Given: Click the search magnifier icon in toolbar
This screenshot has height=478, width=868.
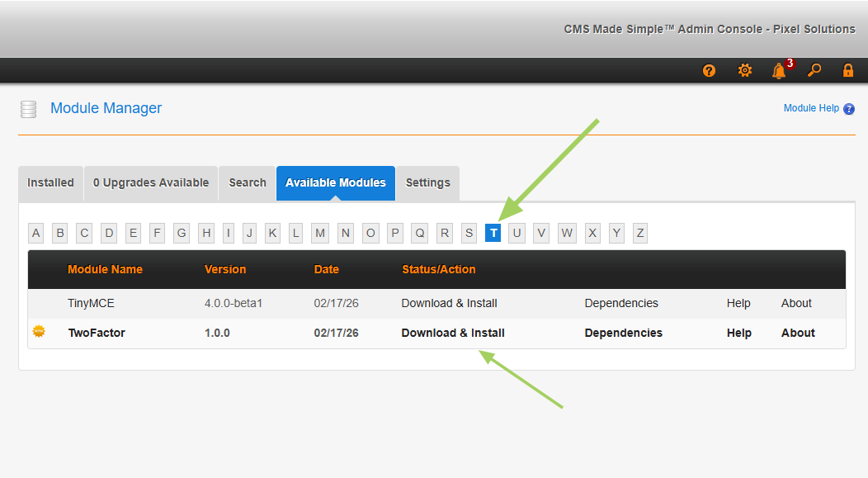Looking at the screenshot, I should (814, 71).
